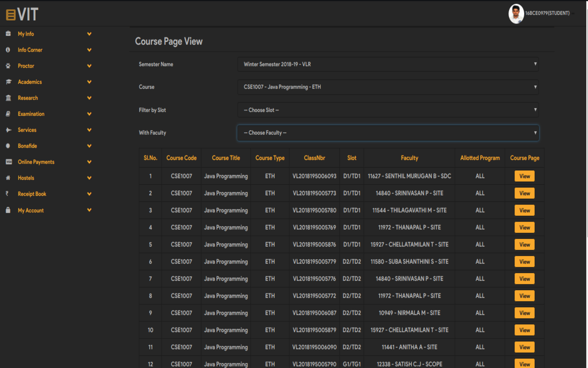Click the Course Type column header
This screenshot has width=588, height=368.
(270, 158)
